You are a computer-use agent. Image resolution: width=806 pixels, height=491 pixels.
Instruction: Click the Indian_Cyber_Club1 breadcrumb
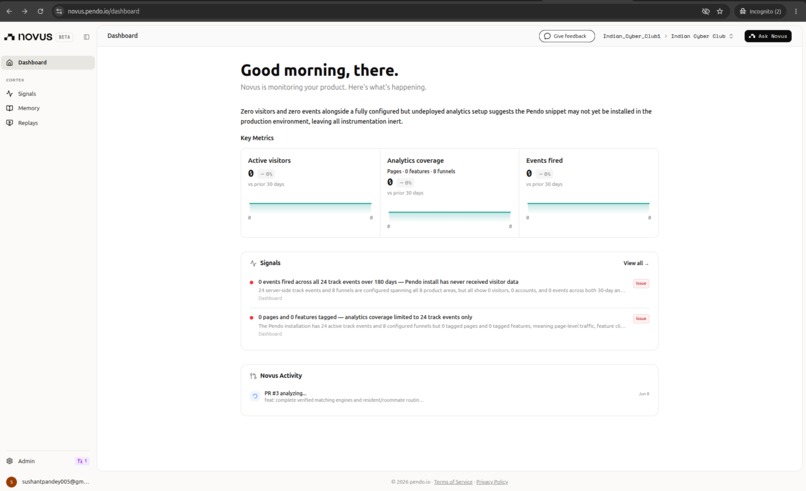[x=631, y=36]
